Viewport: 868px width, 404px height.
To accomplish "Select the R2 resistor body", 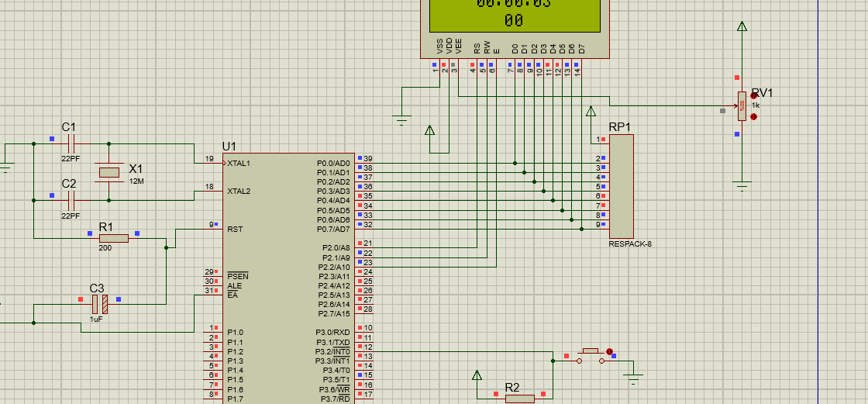I will click(x=519, y=399).
